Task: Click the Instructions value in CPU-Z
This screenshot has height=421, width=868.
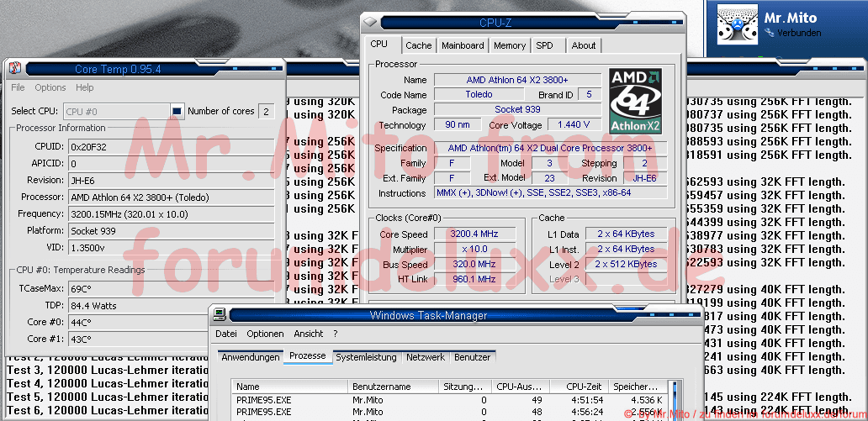Action: [551, 193]
